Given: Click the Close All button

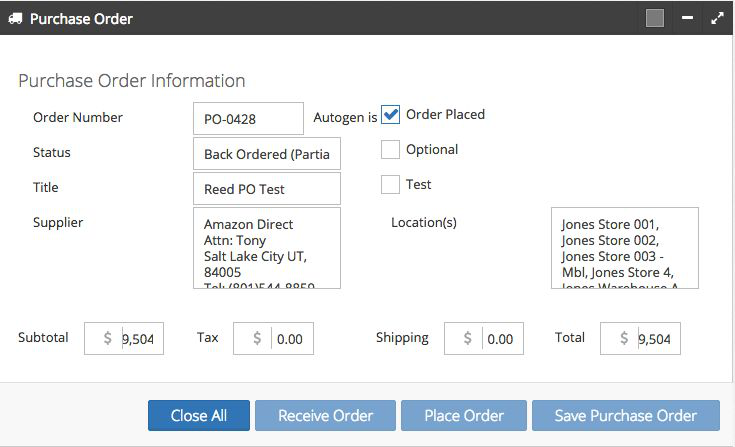Looking at the screenshot, I should (x=199, y=415).
